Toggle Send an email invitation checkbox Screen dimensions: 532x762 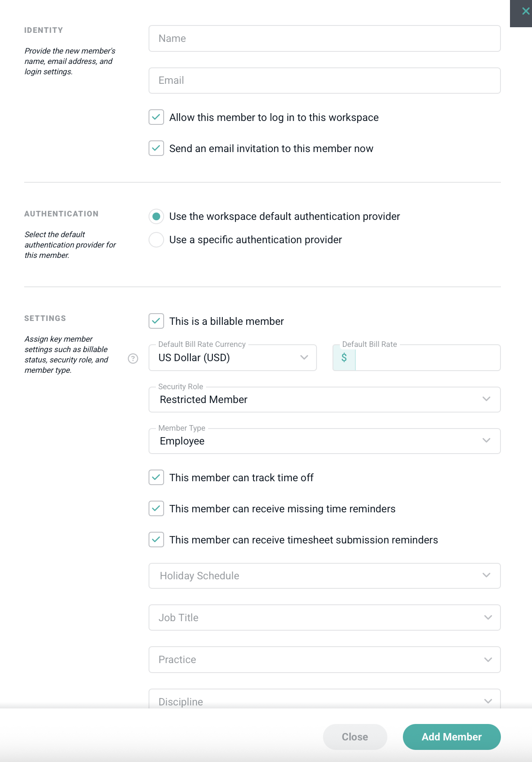156,148
